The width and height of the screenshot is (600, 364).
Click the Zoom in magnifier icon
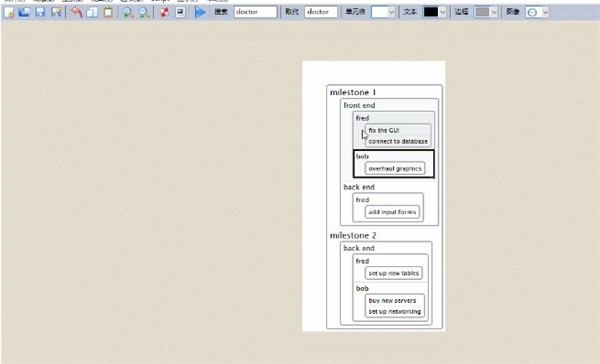[x=128, y=12]
